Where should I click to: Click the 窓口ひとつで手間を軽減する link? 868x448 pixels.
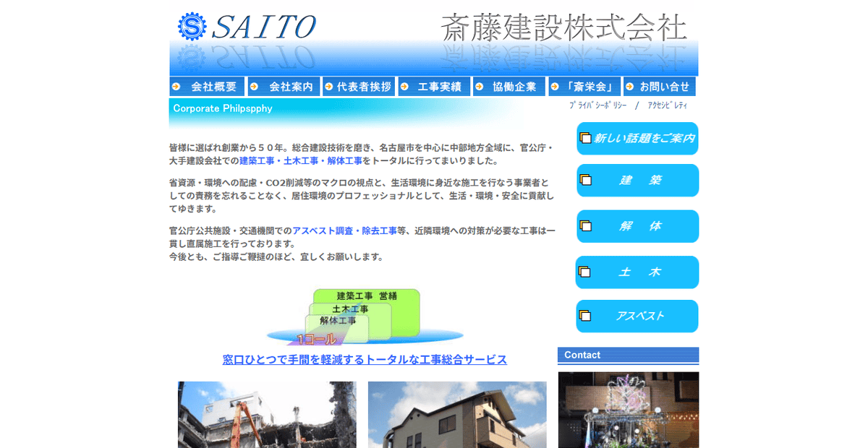(x=364, y=359)
